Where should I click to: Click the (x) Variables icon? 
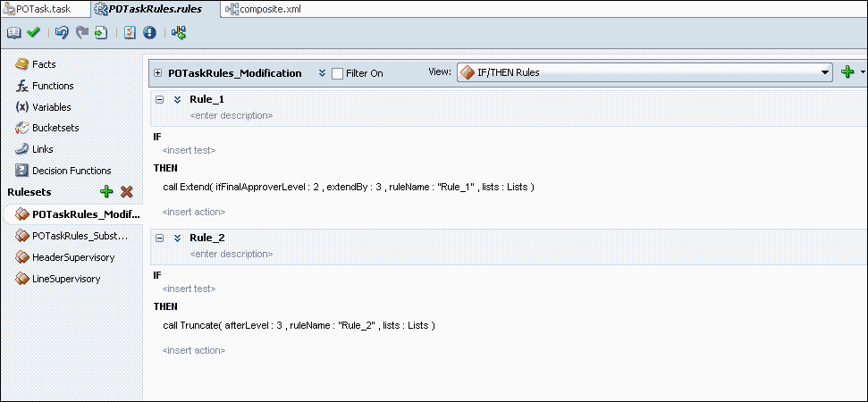[21, 106]
